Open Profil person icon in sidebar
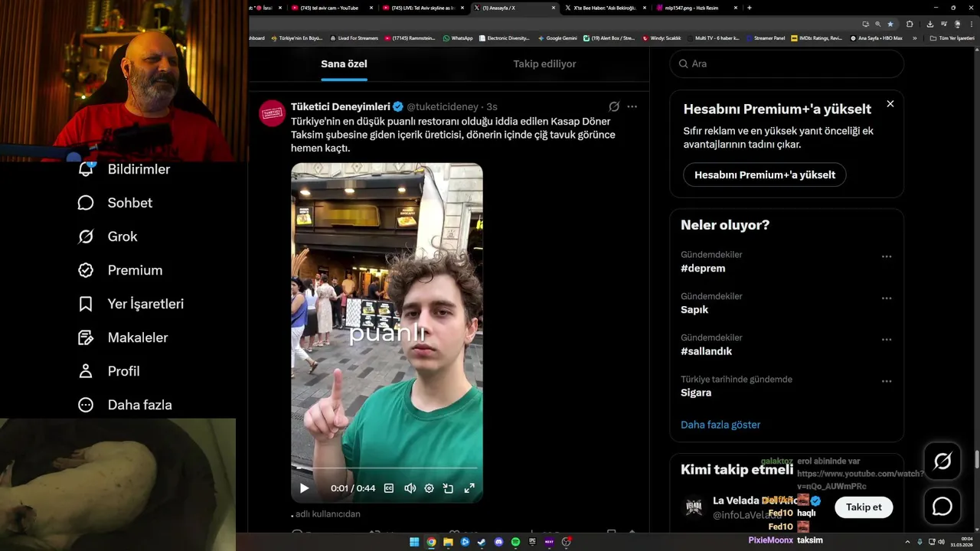This screenshot has height=551, width=980. [86, 371]
